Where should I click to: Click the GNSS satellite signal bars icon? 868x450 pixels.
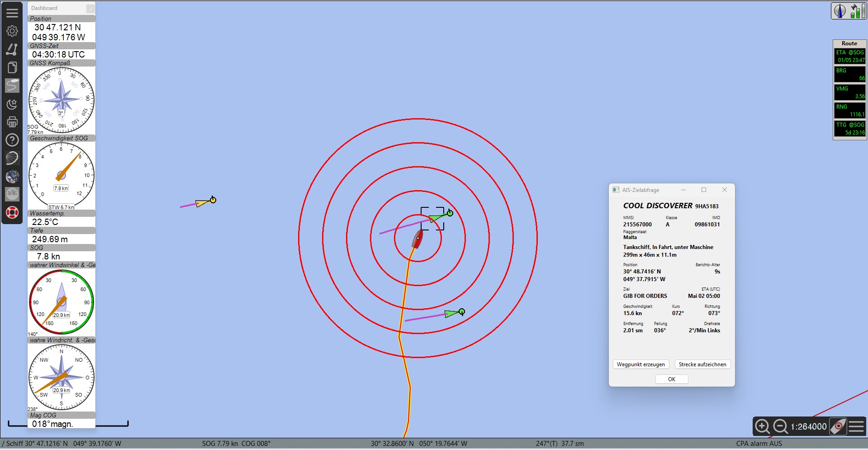(857, 11)
